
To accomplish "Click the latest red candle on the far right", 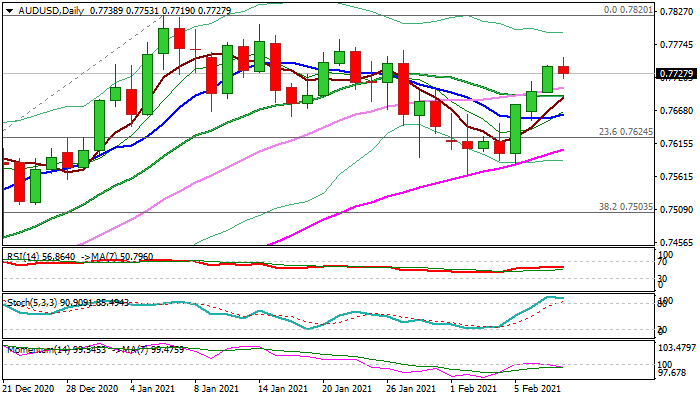I will point(564,69).
